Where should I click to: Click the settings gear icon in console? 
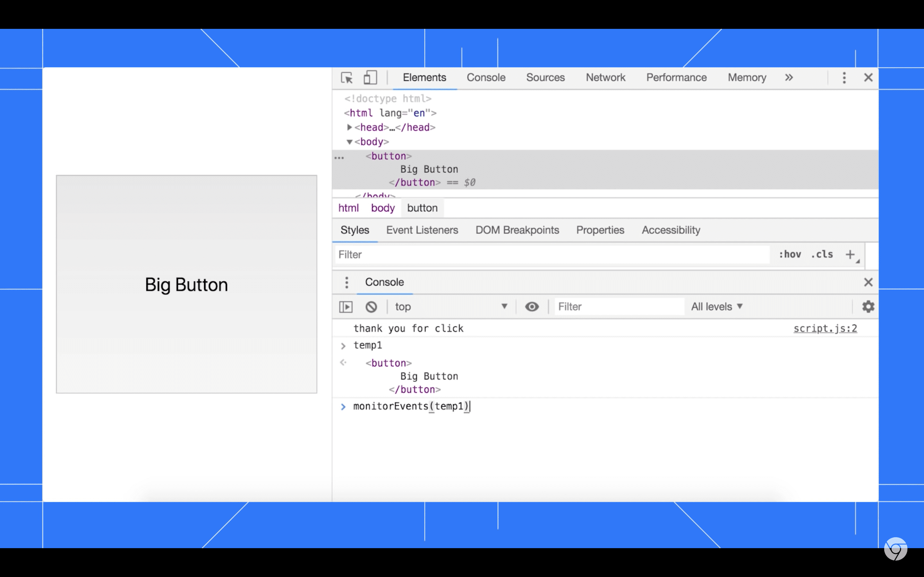868,306
